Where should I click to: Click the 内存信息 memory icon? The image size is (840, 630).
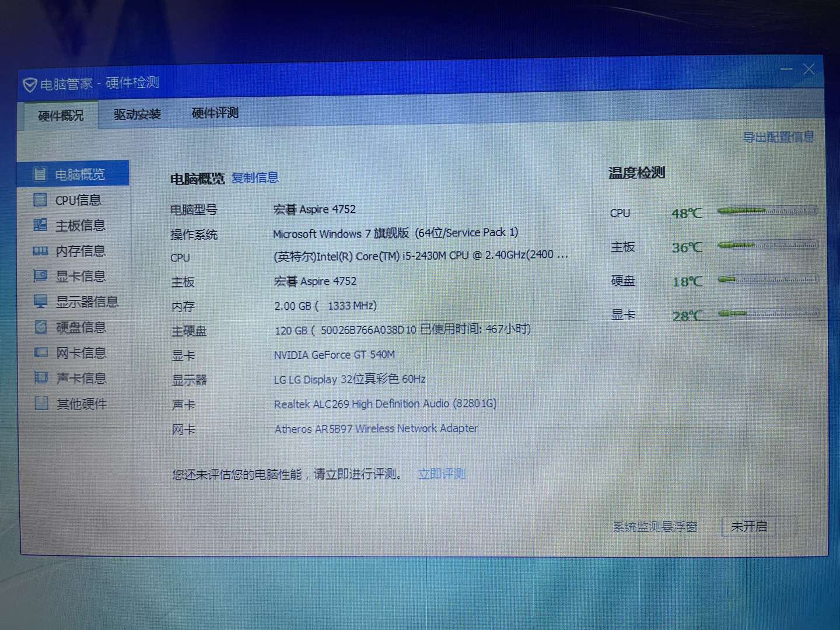(40, 251)
